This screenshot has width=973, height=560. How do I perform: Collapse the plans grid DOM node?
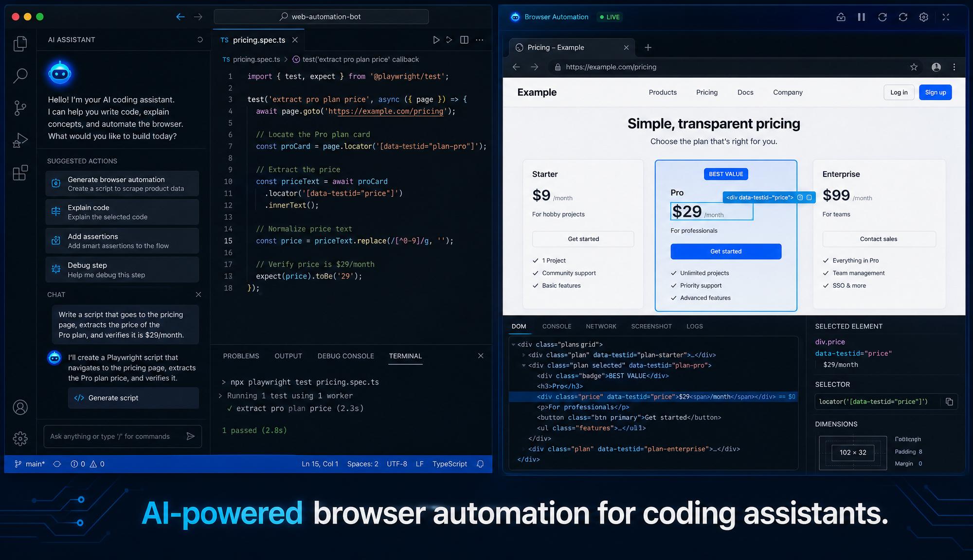(513, 345)
